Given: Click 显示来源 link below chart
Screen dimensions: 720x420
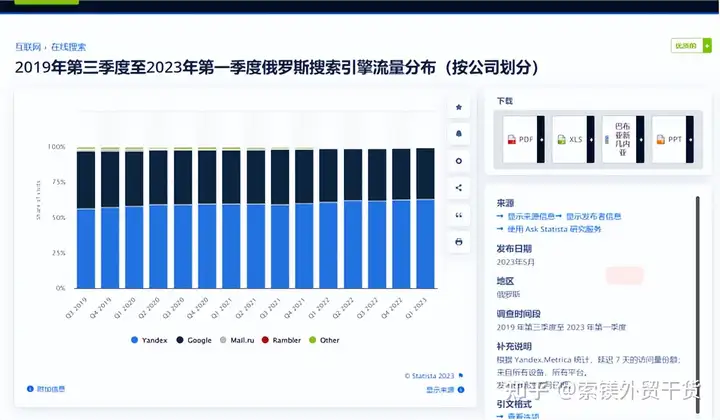Looking at the screenshot, I should [x=440, y=390].
